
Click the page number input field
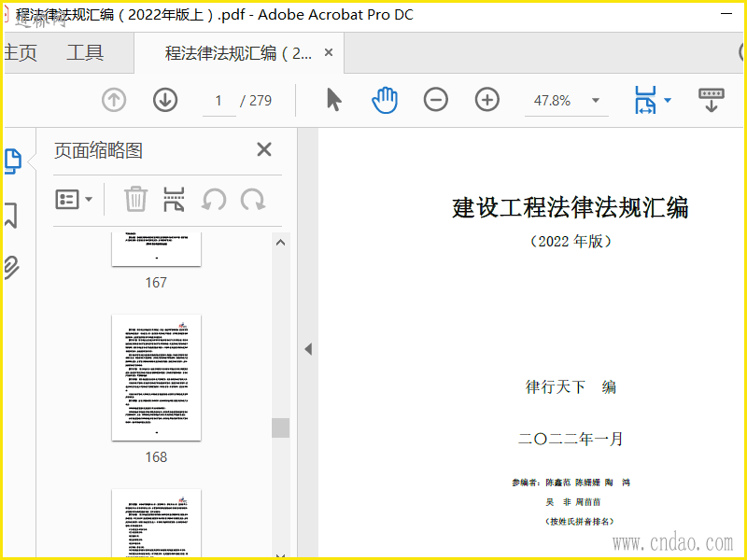[218, 101]
